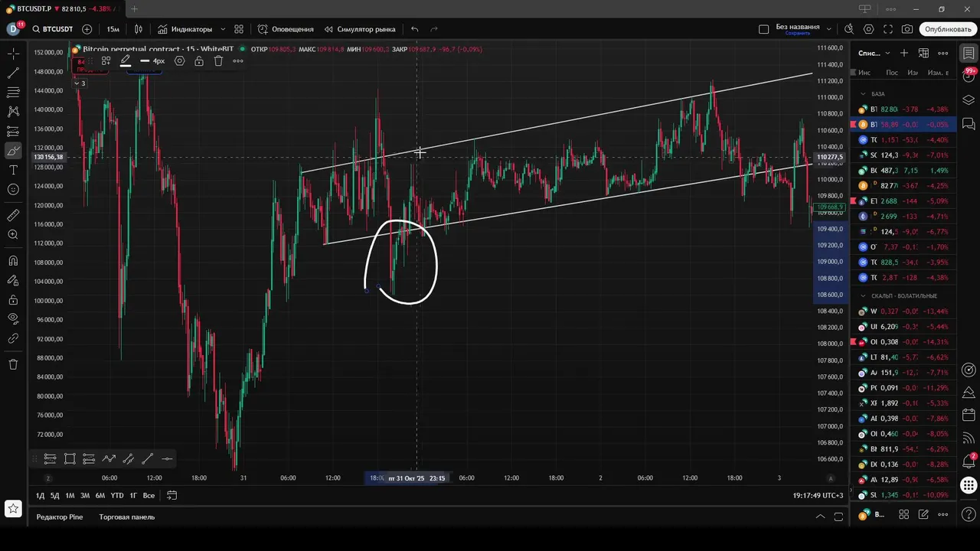The width and height of the screenshot is (980, 551).
Task: Set the 1Д date range
Action: coord(40,495)
